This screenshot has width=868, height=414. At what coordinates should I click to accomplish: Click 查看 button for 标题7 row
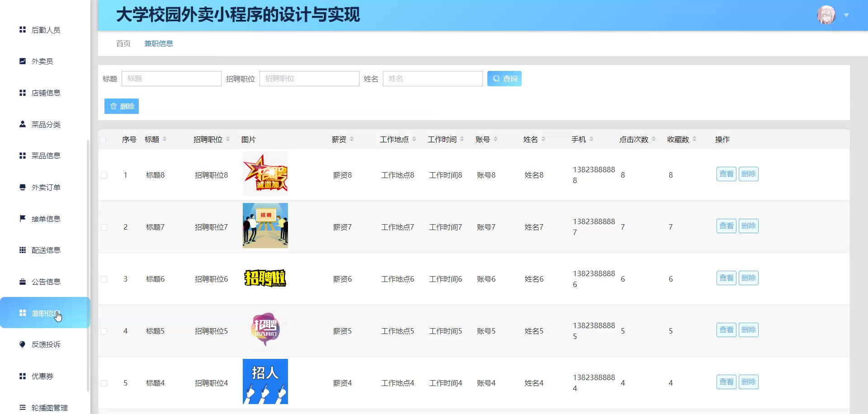(x=726, y=226)
